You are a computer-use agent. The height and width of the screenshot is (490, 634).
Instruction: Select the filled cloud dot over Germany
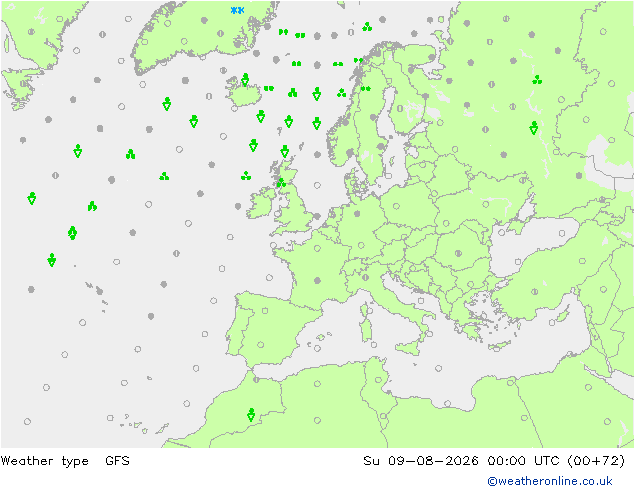(x=357, y=213)
